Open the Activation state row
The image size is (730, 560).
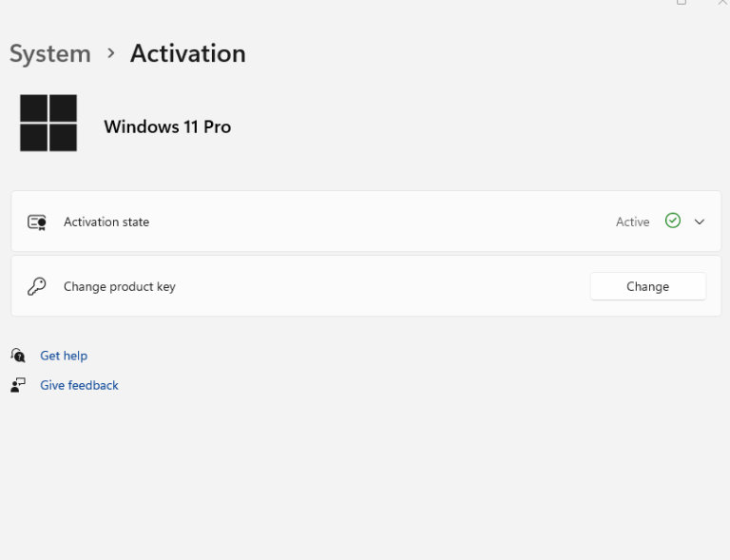coord(366,222)
